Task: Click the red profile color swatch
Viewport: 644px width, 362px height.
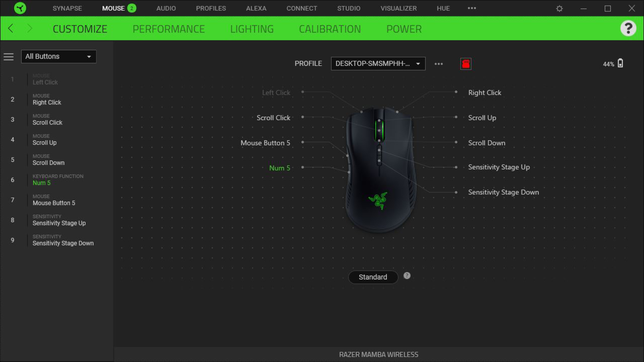Action: [466, 63]
